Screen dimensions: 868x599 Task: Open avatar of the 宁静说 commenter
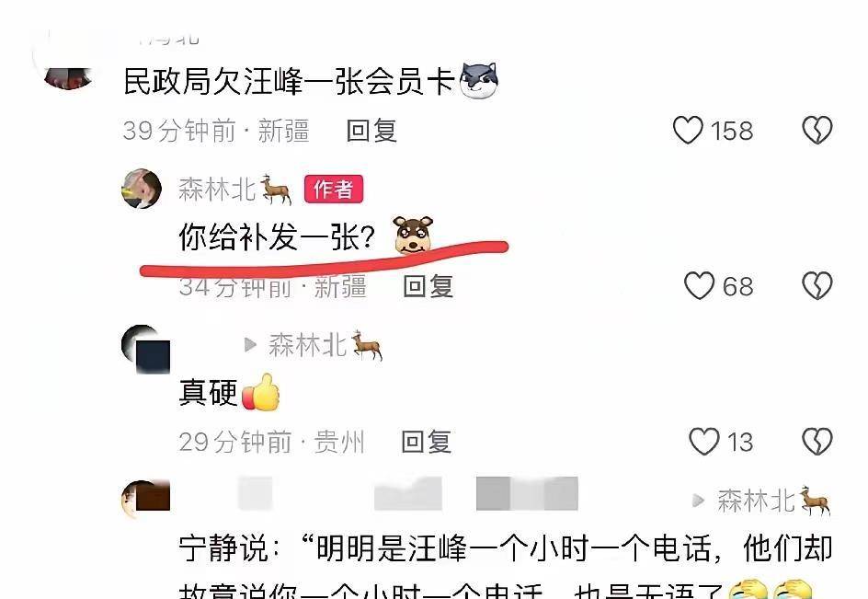[x=145, y=499]
